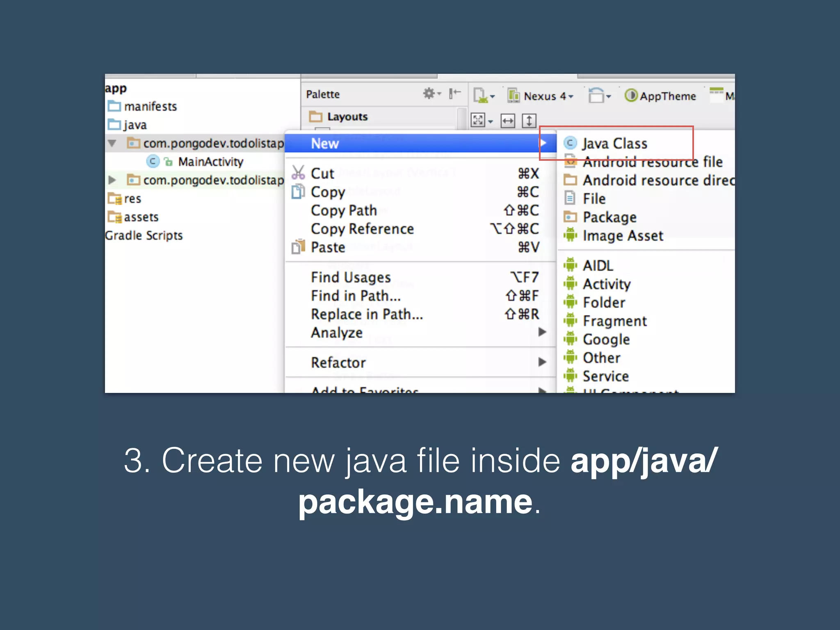Click Android robot icon beside Image Asset
Viewport: 840px width, 630px height.
click(570, 235)
